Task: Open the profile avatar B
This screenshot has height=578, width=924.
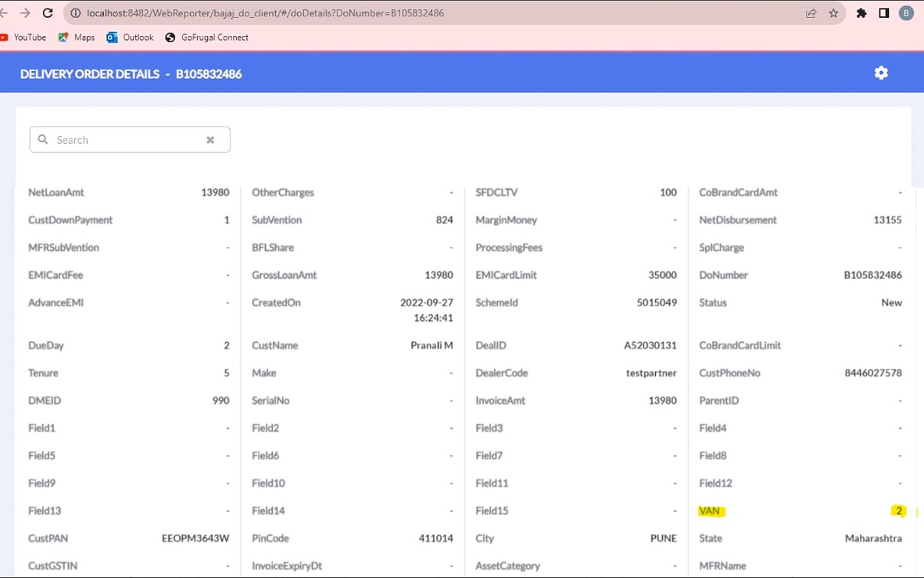Action: pos(906,13)
